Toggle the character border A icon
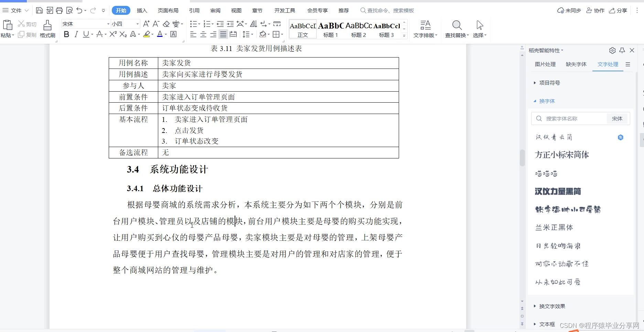 tap(174, 34)
